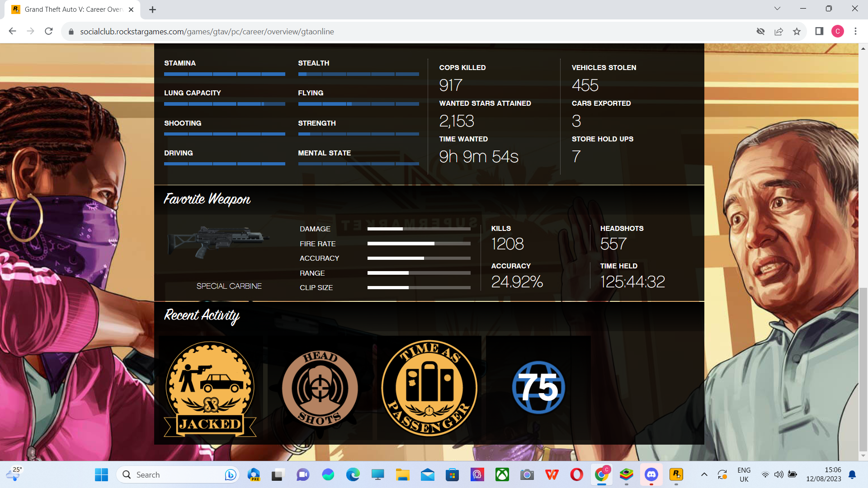Close the Grand Theft Auto V tab
The image size is (868, 488).
(x=131, y=9)
